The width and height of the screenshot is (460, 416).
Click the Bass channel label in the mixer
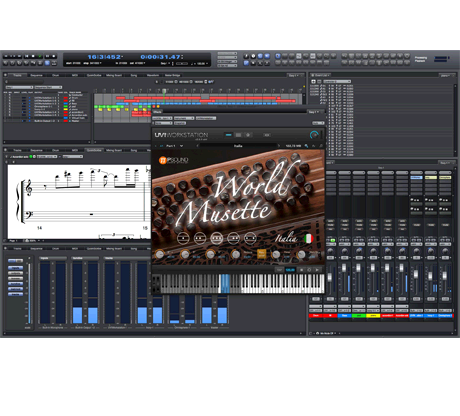[x=344, y=315]
